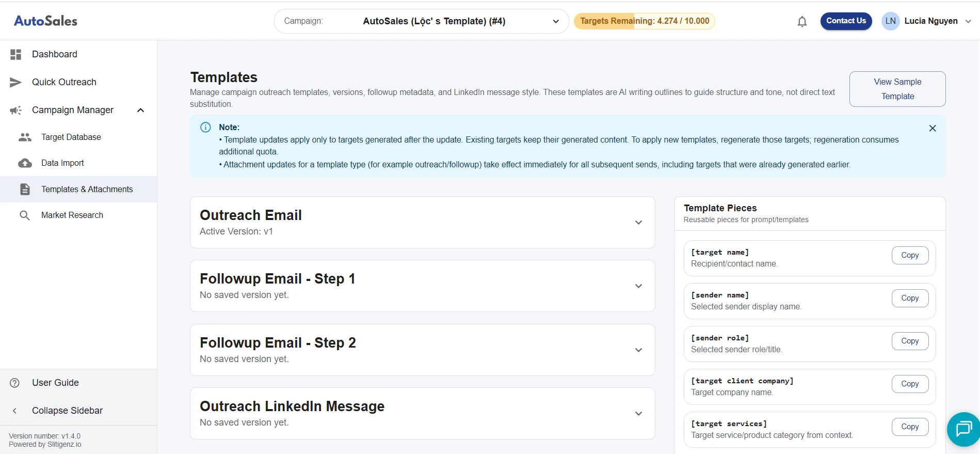
Task: Click 'Powered by Slitigenz.io' text
Action: [x=45, y=444]
